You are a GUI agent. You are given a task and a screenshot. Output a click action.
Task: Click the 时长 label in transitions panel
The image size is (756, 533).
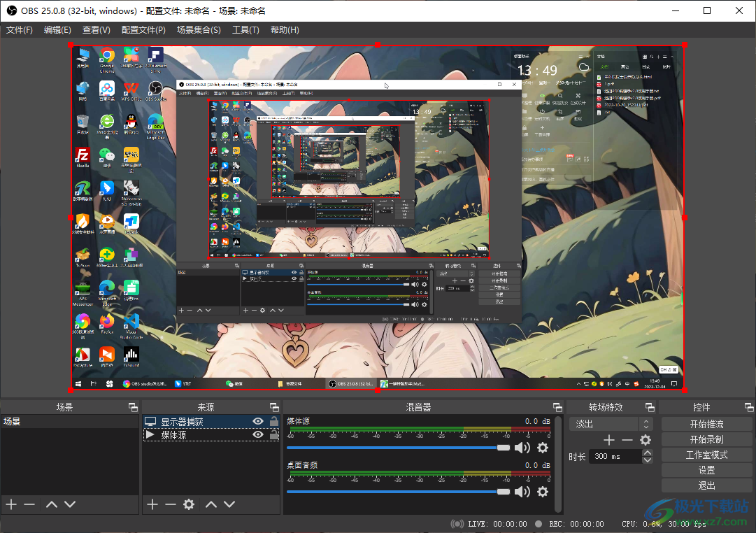[x=577, y=456]
